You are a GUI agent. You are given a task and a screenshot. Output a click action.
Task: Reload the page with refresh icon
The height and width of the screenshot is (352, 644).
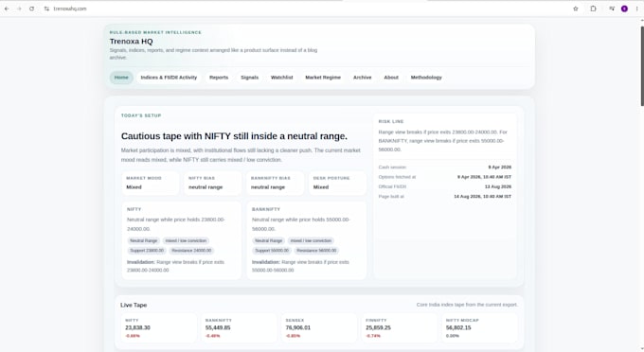coord(31,9)
